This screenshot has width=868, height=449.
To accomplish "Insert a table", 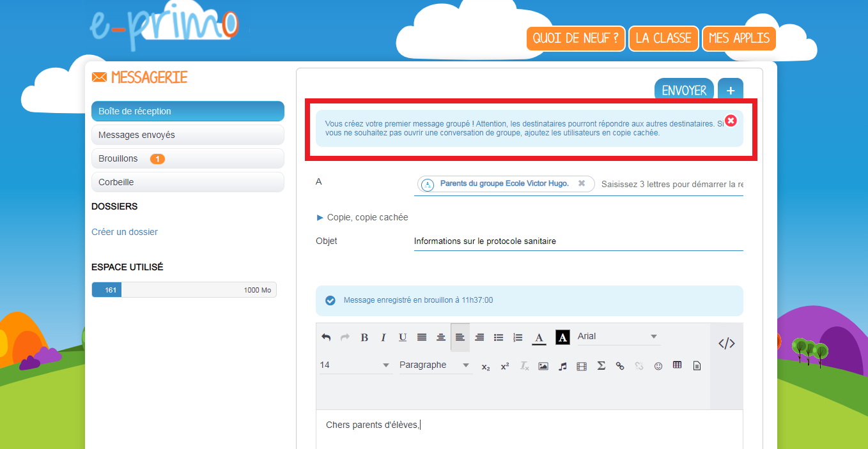I will point(678,366).
